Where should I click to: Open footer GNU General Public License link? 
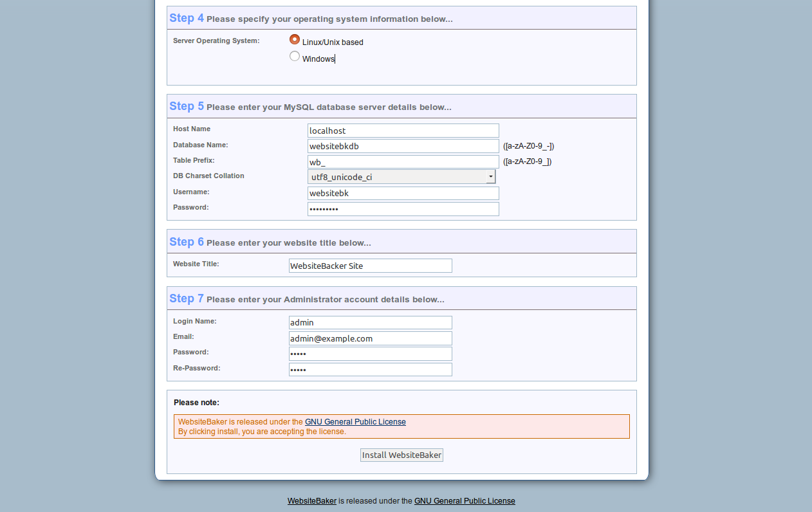[465, 501]
